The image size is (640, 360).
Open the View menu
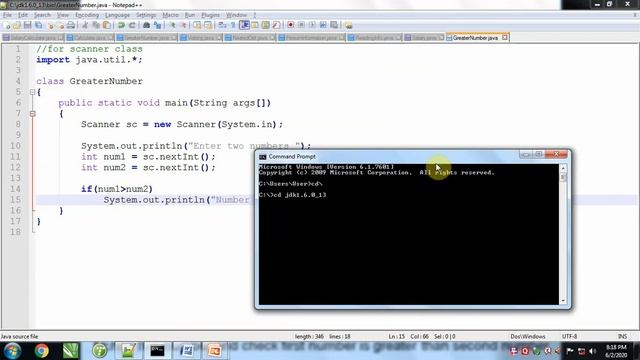pos(62,15)
